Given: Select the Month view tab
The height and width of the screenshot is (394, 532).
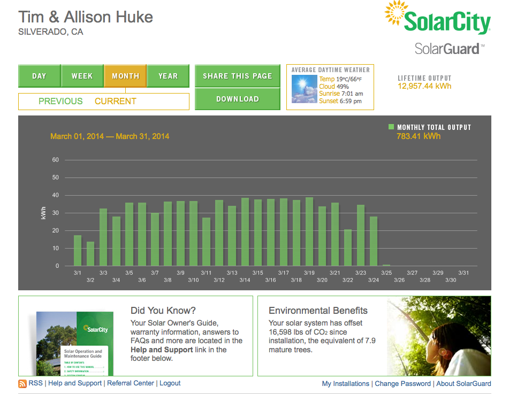Looking at the screenshot, I should tap(125, 76).
